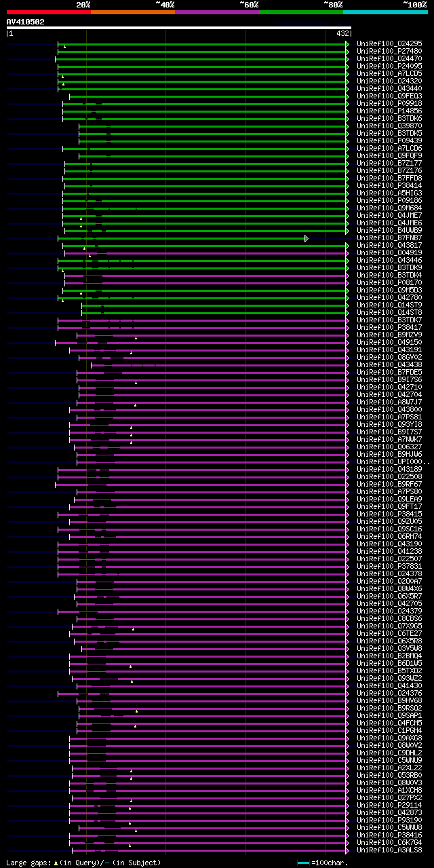This screenshot has width=434, height=868.
Task: Select UniRef100_B6D1W5 label
Action: click(x=389, y=663)
